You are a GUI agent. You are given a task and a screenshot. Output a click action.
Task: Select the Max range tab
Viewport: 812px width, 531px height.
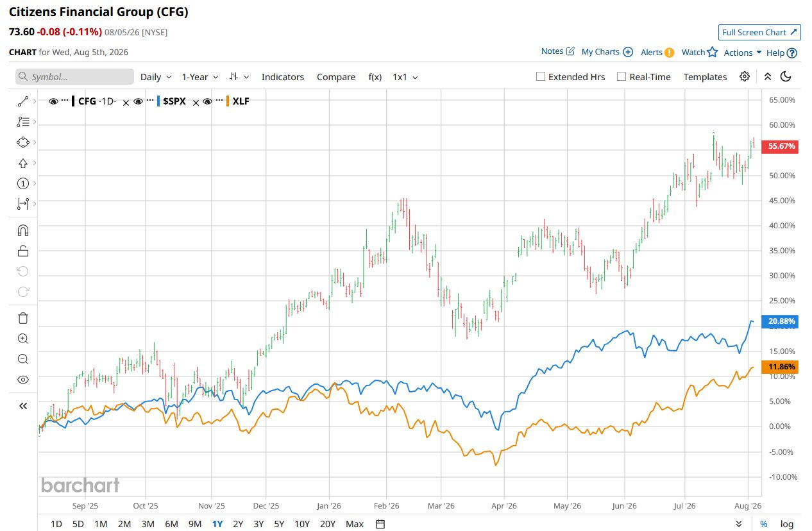pos(355,524)
